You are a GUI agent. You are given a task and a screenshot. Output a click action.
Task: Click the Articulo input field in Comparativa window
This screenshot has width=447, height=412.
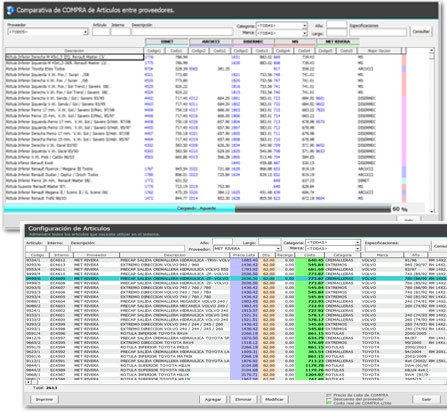tap(101, 32)
